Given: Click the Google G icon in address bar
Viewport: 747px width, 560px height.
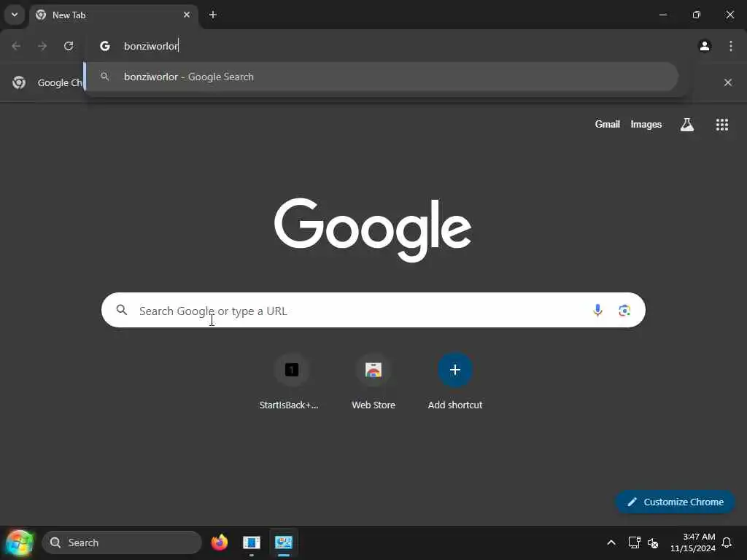Looking at the screenshot, I should tap(105, 46).
